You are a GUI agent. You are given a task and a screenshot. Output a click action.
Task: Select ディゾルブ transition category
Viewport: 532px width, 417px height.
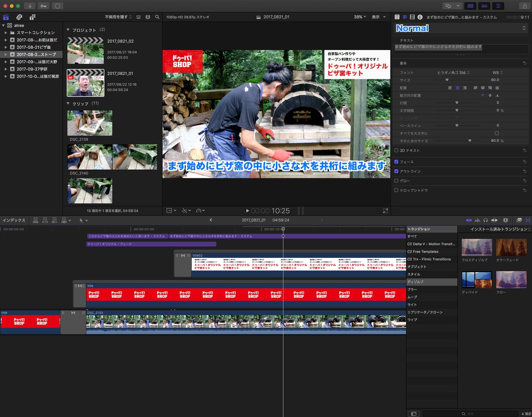click(432, 282)
